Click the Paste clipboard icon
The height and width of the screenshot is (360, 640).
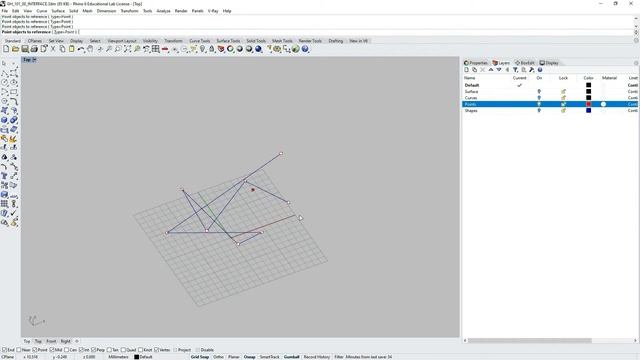(x=71, y=49)
